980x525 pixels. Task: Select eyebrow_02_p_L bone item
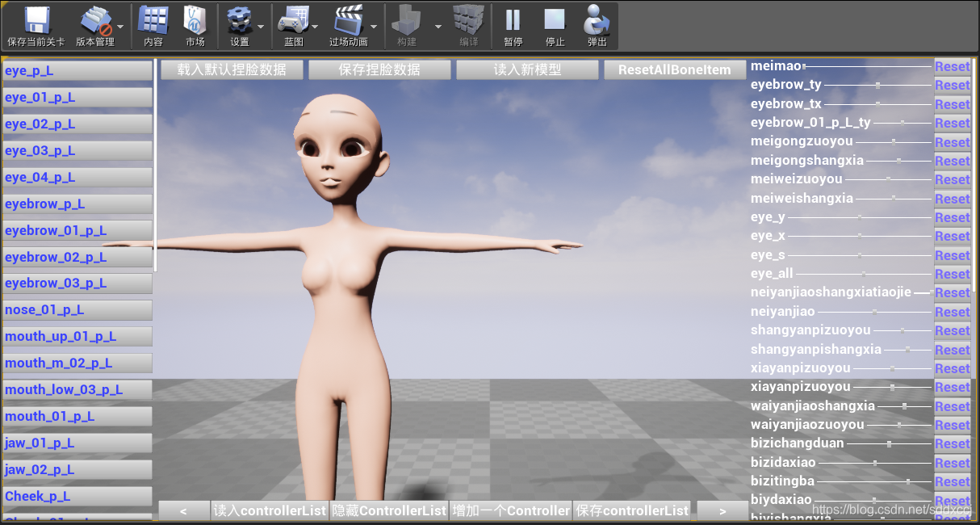coord(77,257)
